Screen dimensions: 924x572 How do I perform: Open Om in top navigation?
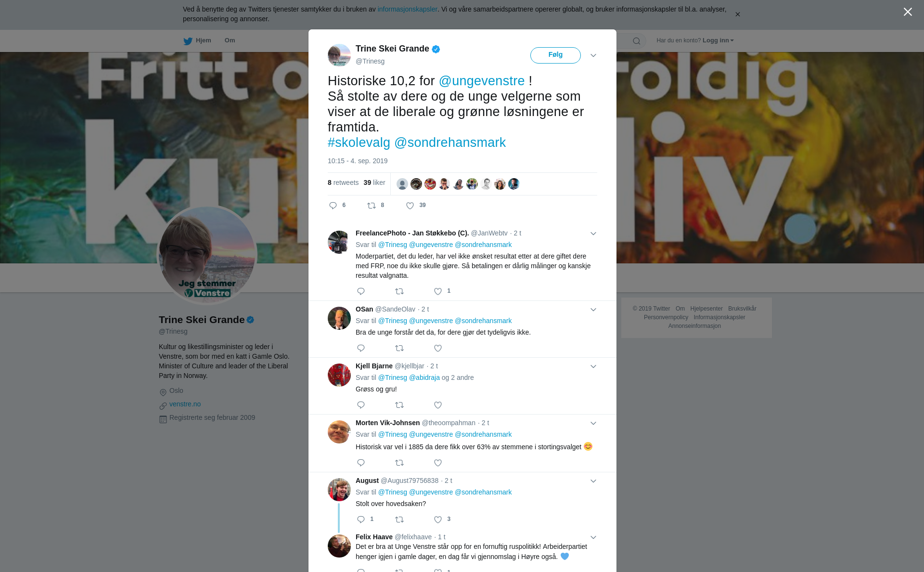point(230,40)
